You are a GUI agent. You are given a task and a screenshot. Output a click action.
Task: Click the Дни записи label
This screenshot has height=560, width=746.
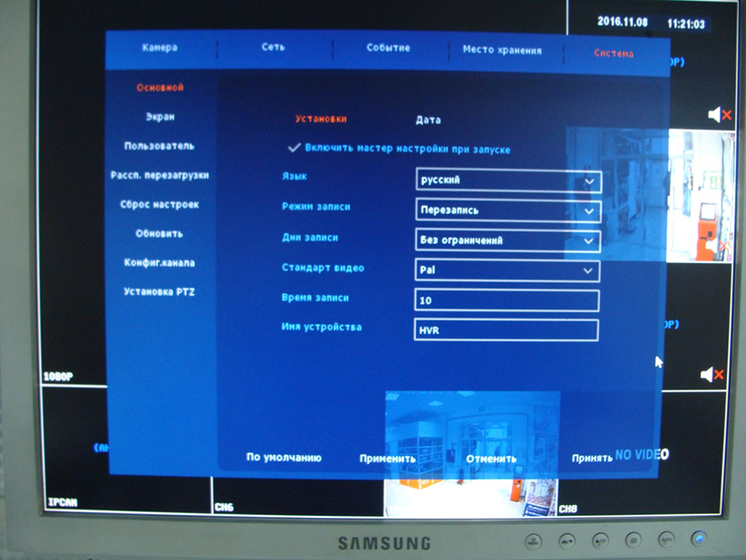click(x=310, y=238)
